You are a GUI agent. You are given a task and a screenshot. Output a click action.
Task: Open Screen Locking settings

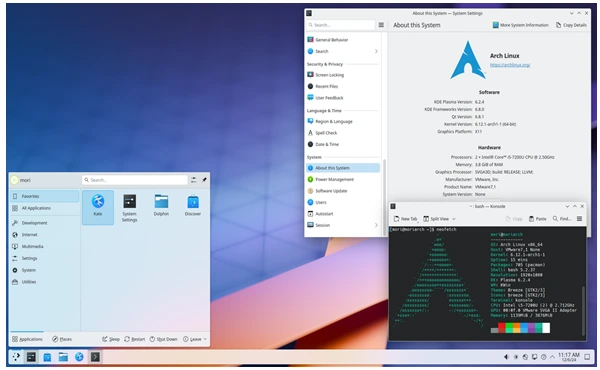pos(343,75)
